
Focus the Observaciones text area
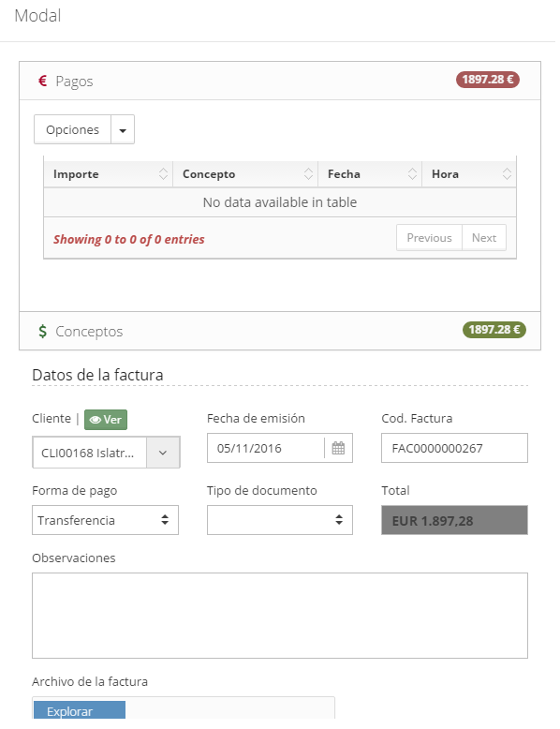(280, 616)
